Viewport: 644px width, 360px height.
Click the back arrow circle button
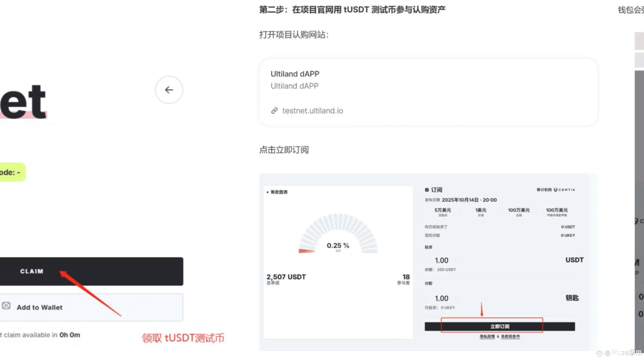[x=169, y=90]
